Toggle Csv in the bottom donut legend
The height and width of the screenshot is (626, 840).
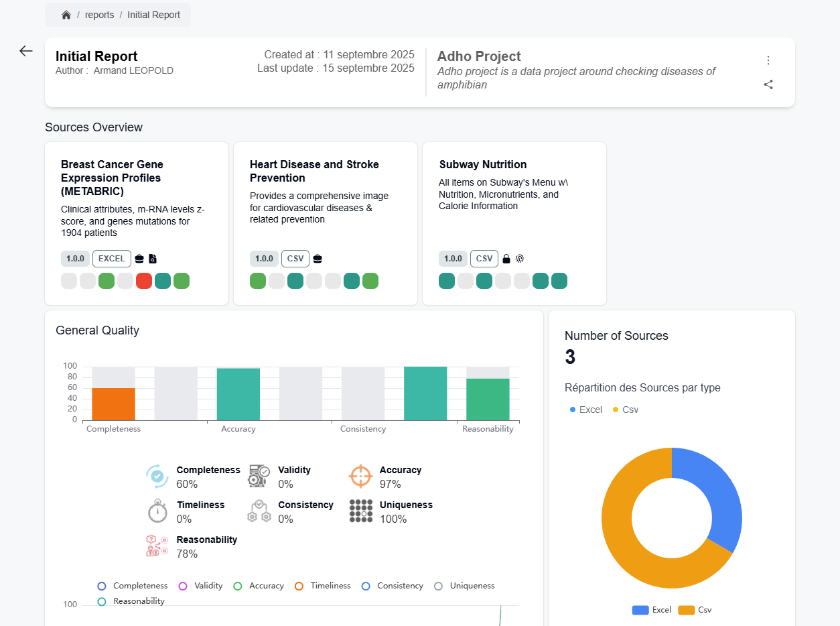point(695,610)
